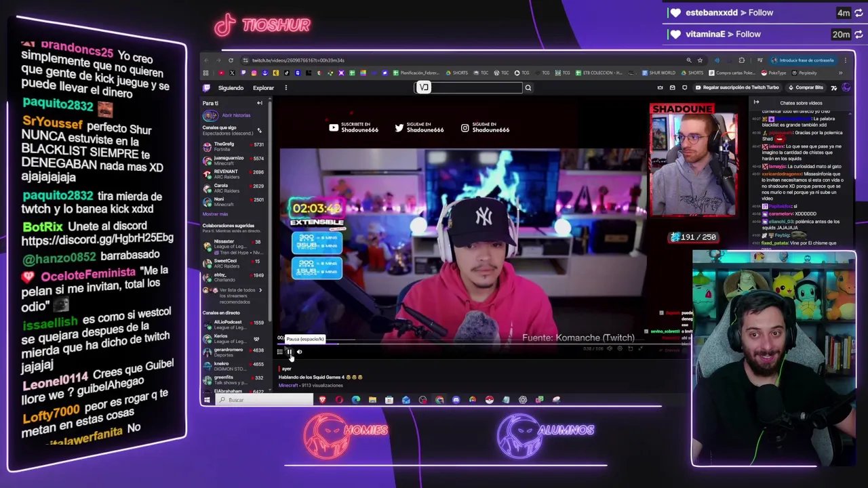Open the Prime loot crown icon

pyautogui.click(x=660, y=87)
